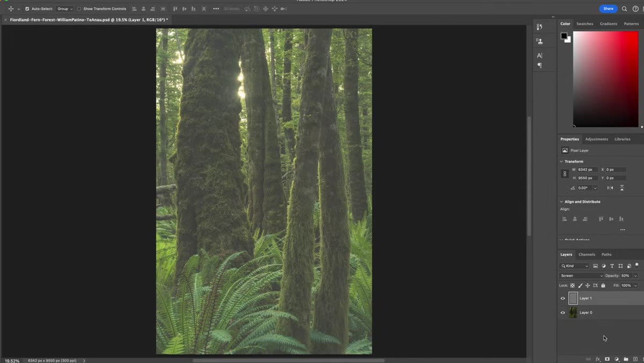Select the Layer 0 thumbnail
644x363 pixels.
pyautogui.click(x=573, y=313)
